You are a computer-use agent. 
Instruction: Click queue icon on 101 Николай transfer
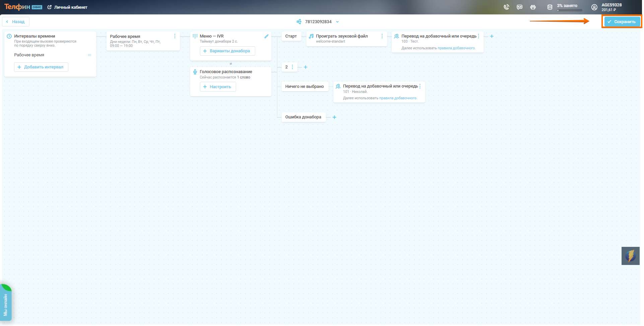pyautogui.click(x=338, y=87)
